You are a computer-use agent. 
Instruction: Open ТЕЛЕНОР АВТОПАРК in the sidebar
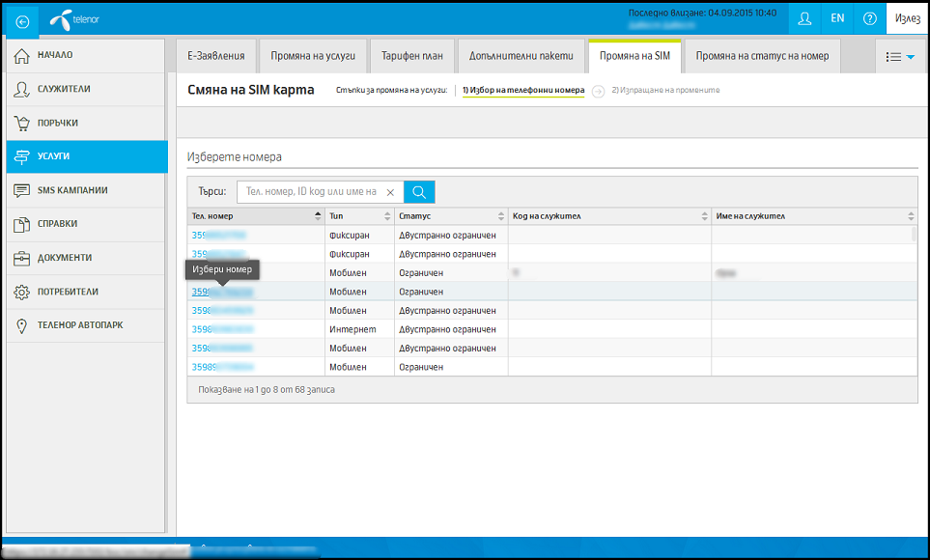pos(85,325)
